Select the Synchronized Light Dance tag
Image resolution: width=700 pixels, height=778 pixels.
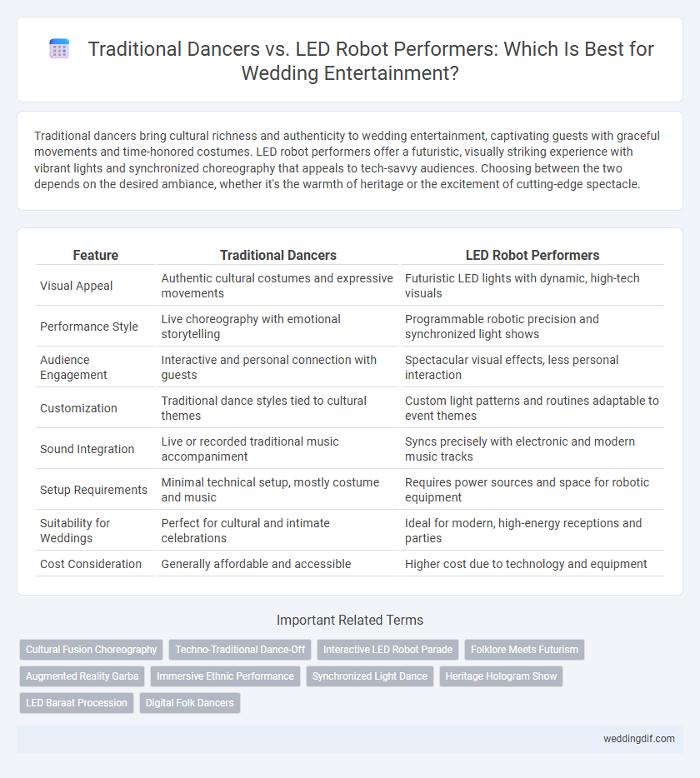click(370, 676)
